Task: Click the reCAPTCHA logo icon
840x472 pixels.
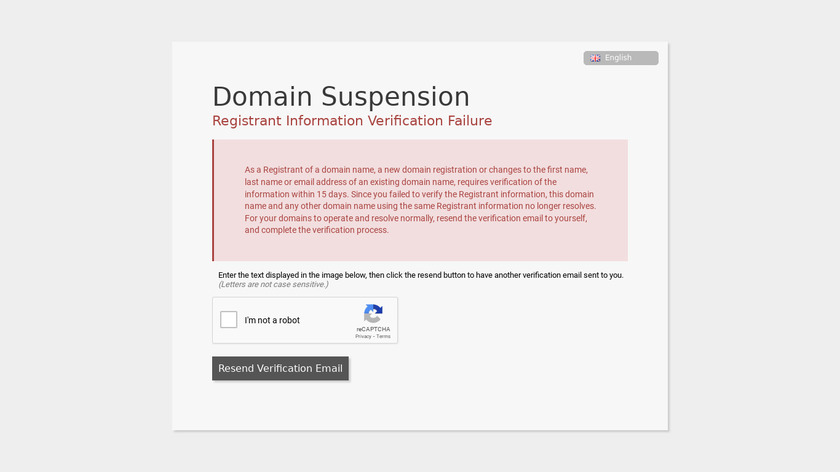Action: [x=373, y=313]
